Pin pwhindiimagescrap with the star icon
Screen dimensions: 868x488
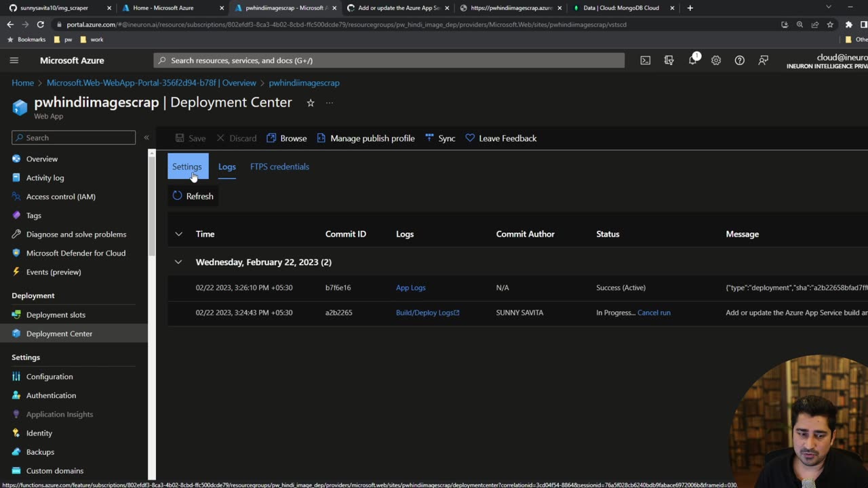coord(311,103)
